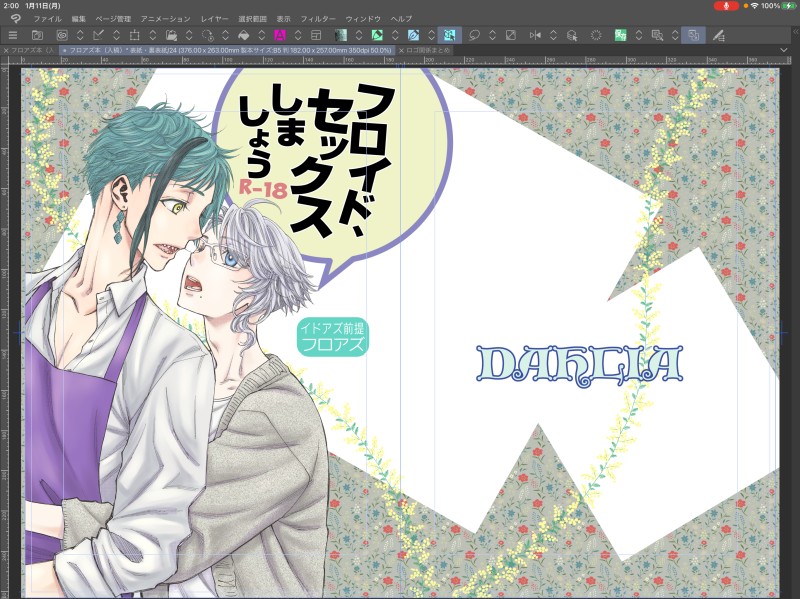Viewport: 800px width, 599px height.
Task: Open the stepper beside the teal gradient icon
Action: [359, 35]
